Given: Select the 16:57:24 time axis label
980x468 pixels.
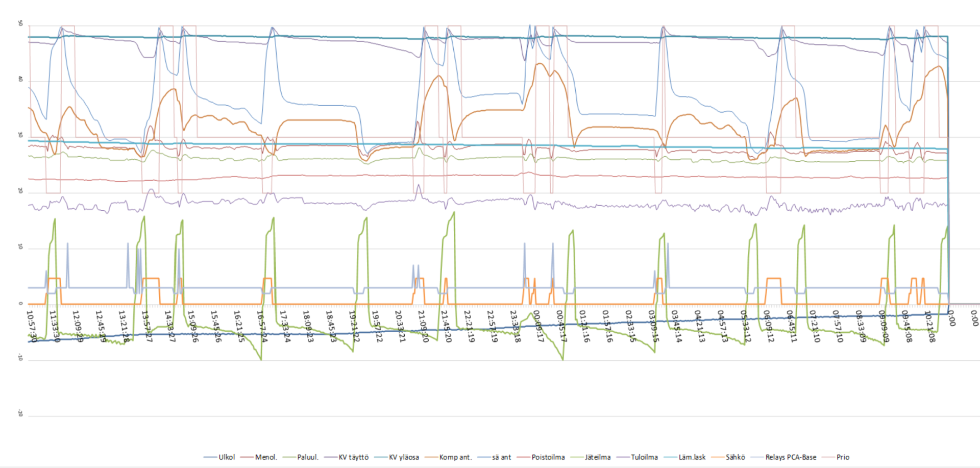Looking at the screenshot, I should coord(262,327).
